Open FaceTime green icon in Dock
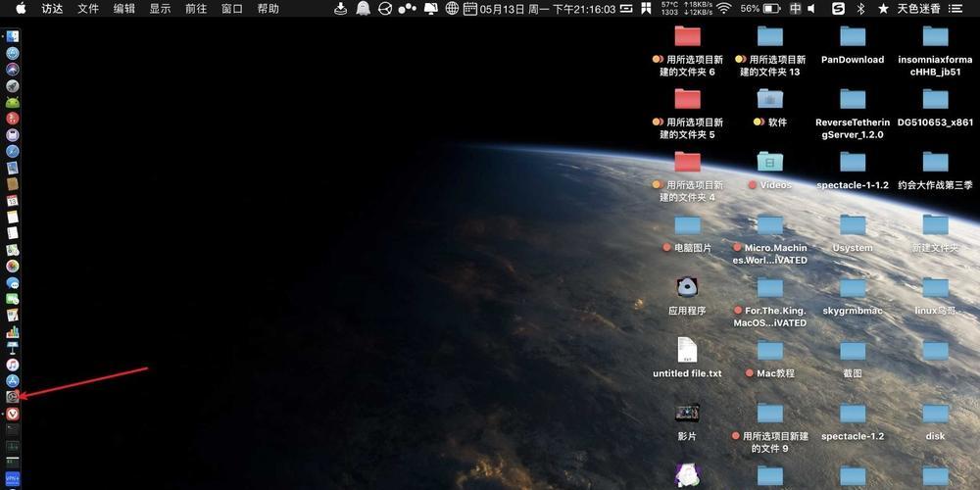The height and width of the screenshot is (490, 980). [x=13, y=299]
